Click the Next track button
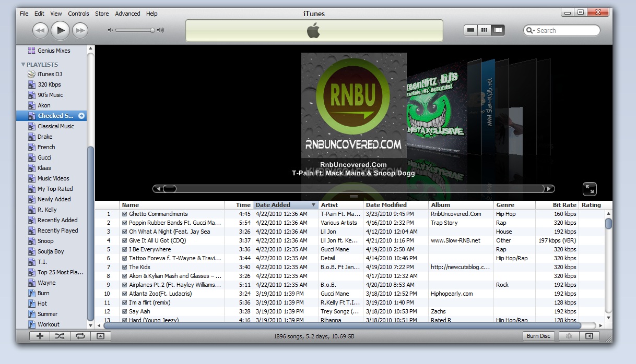The height and width of the screenshot is (364, 636). pos(80,30)
